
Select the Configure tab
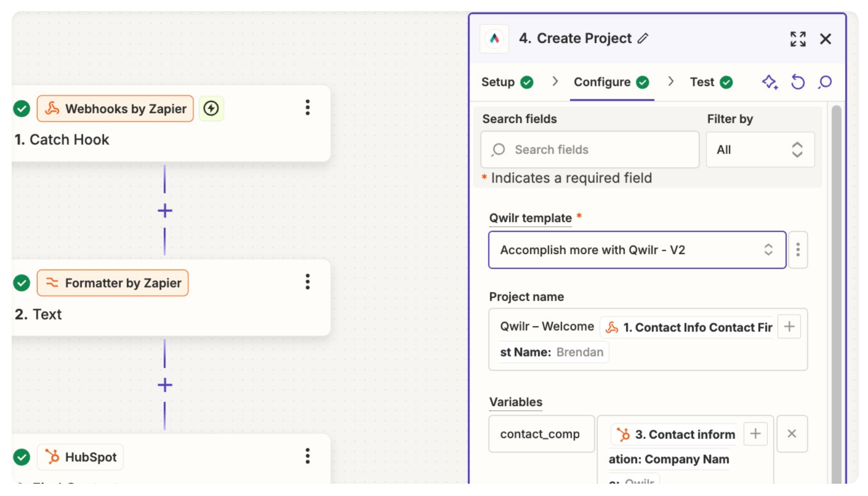(x=611, y=82)
